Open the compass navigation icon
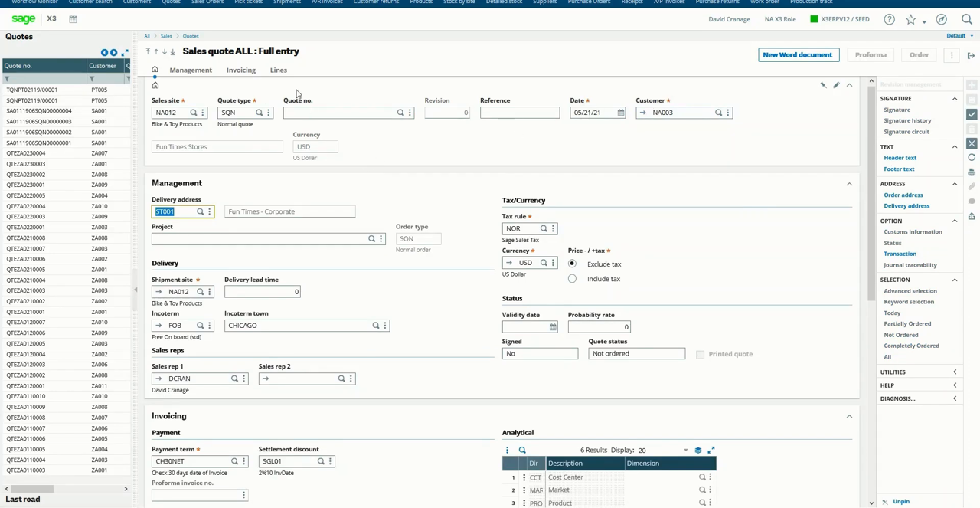The width and height of the screenshot is (980, 508). tap(941, 19)
